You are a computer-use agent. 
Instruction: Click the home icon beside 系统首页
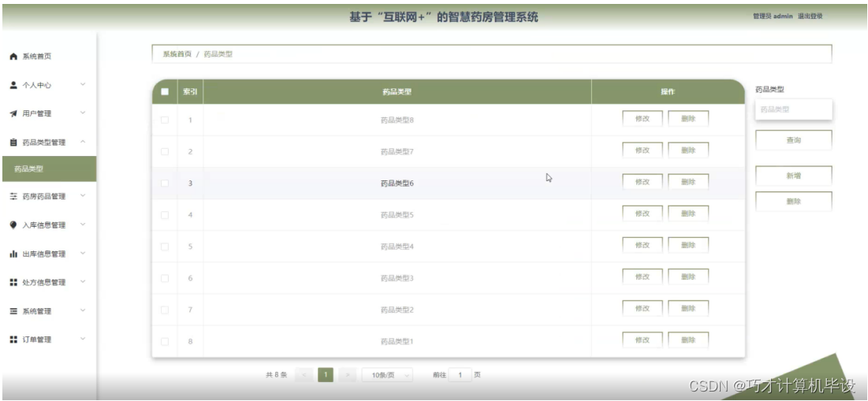[x=14, y=57]
